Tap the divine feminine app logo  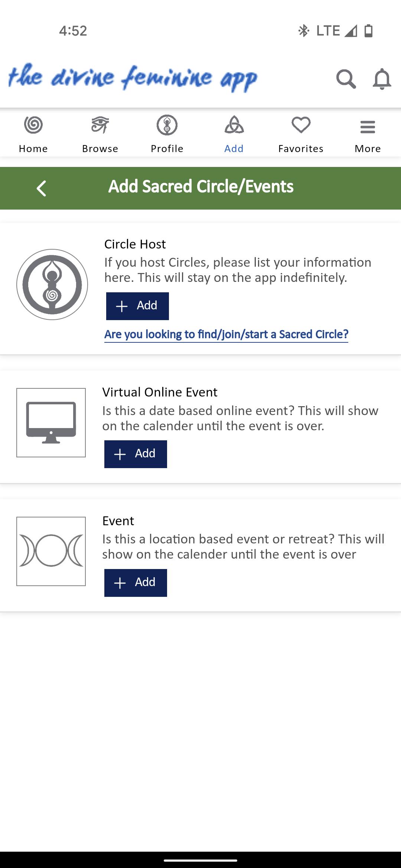(133, 78)
